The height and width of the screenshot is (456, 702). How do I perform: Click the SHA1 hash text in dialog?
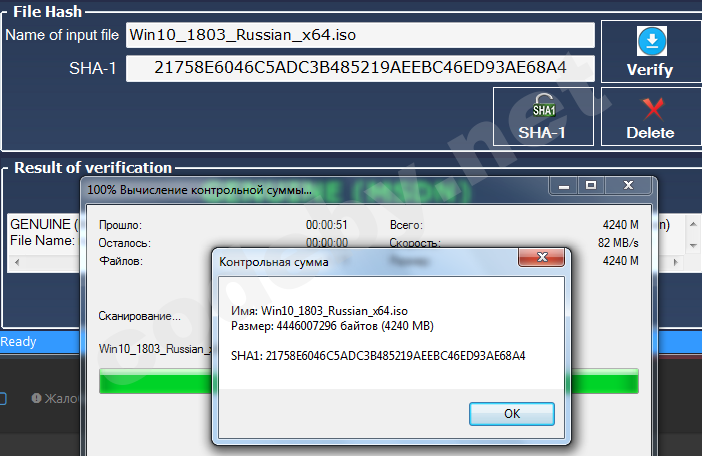point(378,356)
